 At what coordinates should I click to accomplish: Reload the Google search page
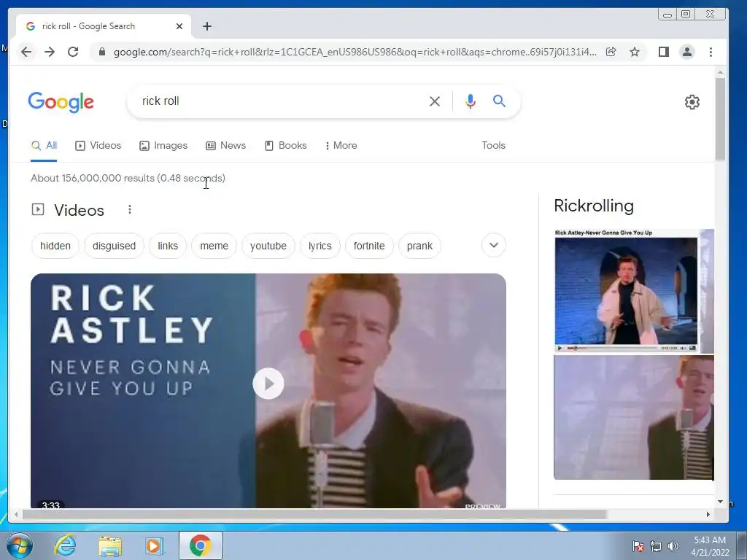(x=73, y=52)
